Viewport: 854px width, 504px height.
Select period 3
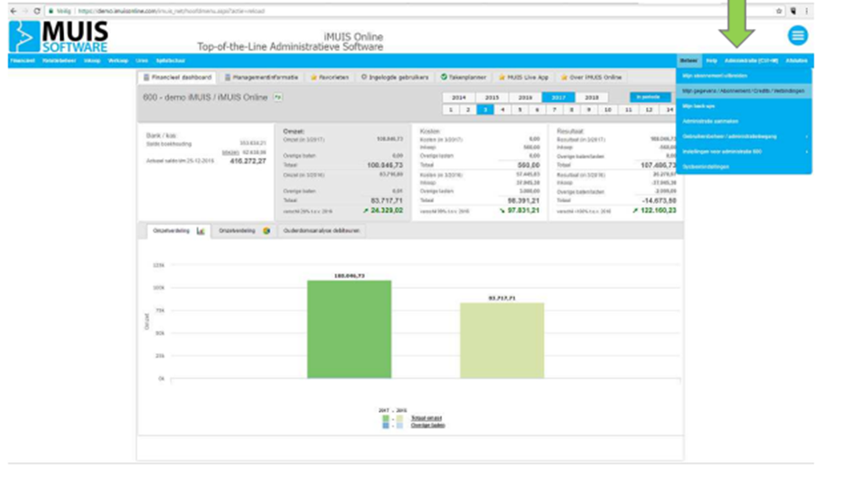pyautogui.click(x=485, y=110)
